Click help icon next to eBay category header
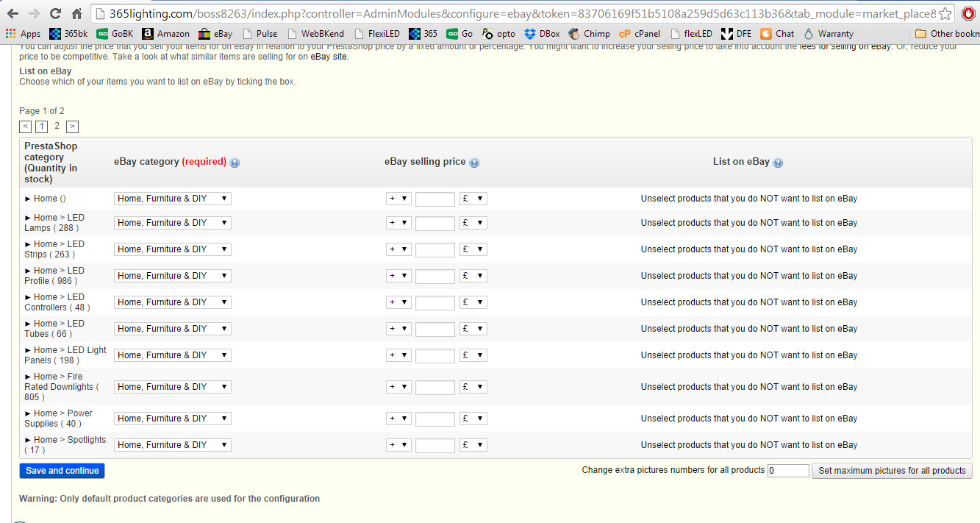Screen dimensions: 980x523 pos(235,163)
